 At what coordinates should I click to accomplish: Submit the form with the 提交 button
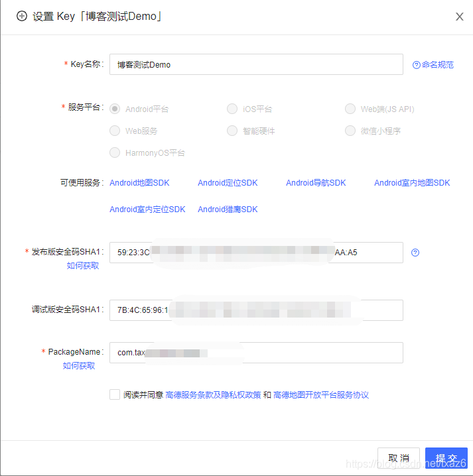(x=446, y=458)
